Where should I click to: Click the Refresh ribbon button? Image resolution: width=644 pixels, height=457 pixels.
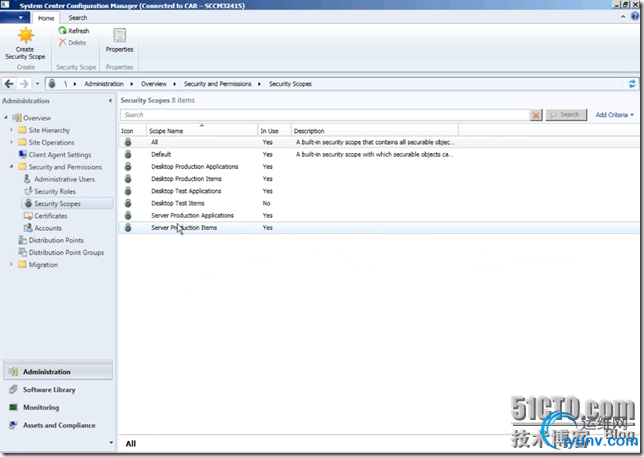point(74,31)
